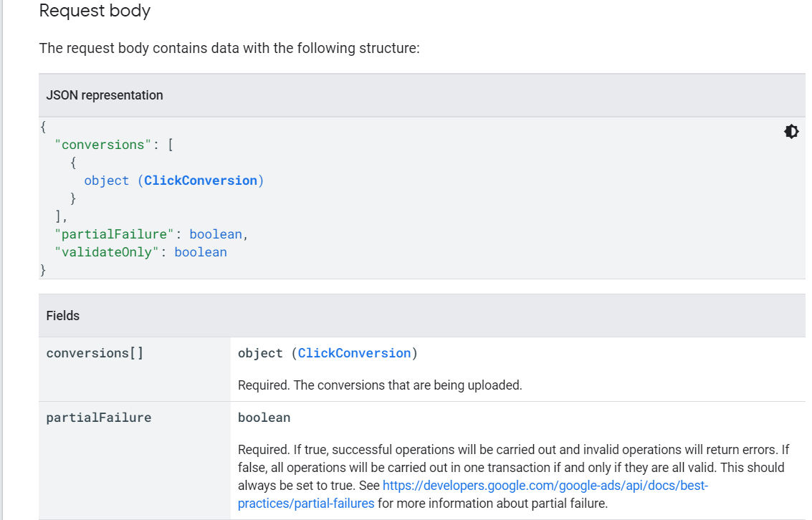This screenshot has height=520, width=812.
Task: Click boolean type beside "partialFailure" in JSON
Action: click(216, 234)
